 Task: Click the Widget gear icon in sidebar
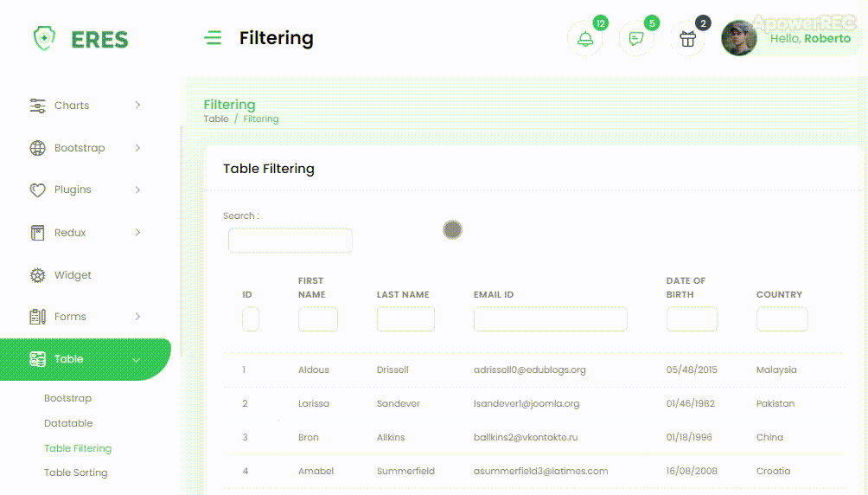click(x=37, y=275)
